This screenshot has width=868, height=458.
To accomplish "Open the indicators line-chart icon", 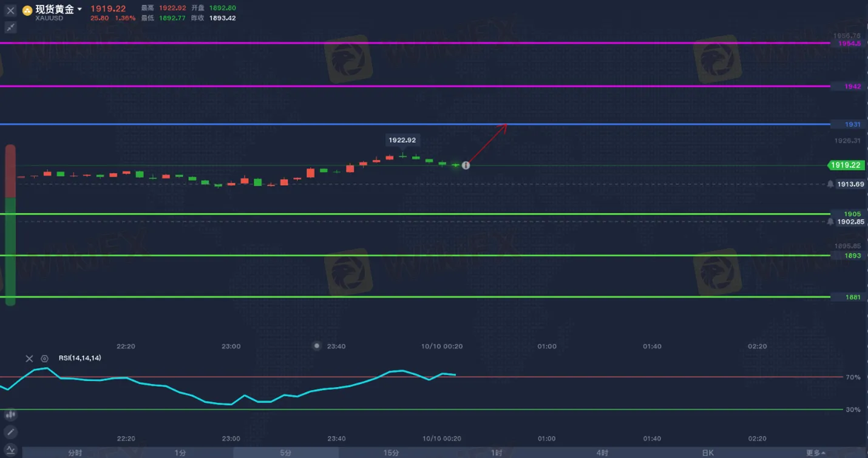I will [10, 450].
